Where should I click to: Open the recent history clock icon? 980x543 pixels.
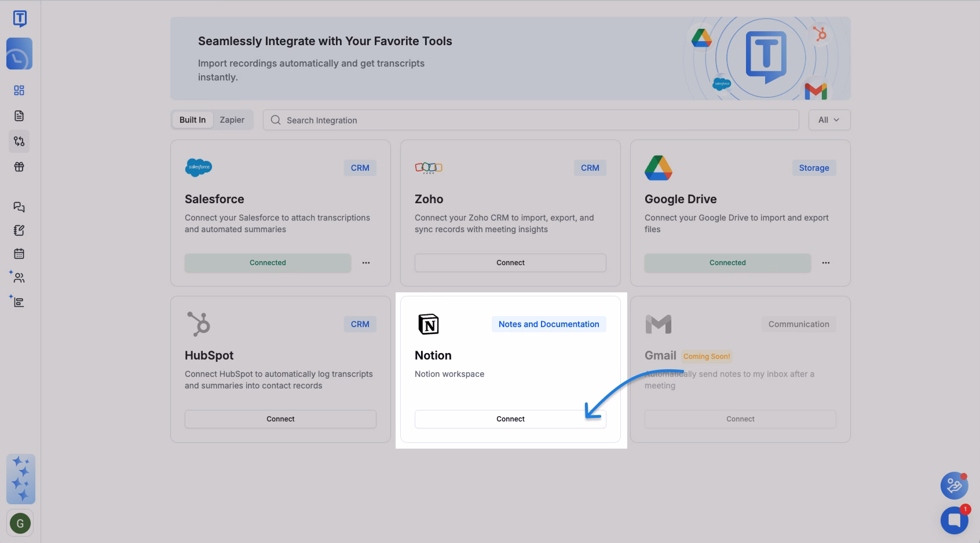pyautogui.click(x=19, y=53)
